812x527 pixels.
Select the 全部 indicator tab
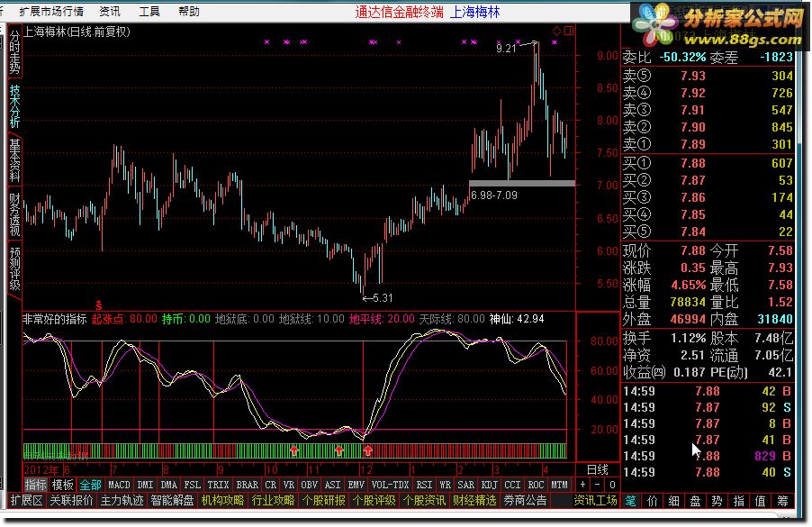(90, 485)
